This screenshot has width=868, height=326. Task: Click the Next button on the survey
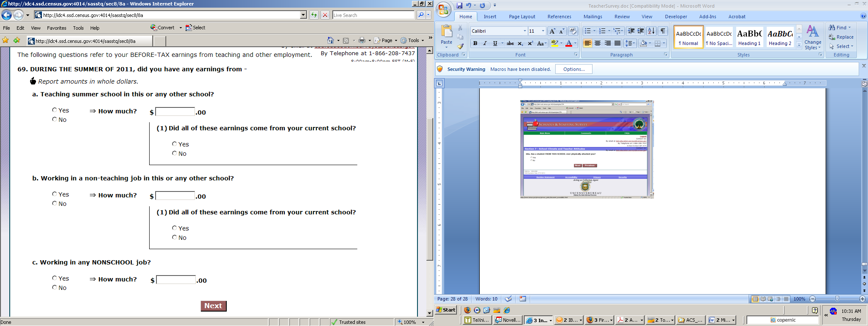click(x=214, y=306)
